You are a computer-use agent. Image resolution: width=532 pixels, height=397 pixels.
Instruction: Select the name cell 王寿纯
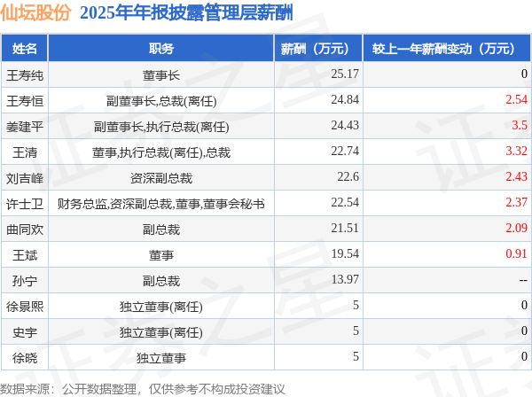(x=25, y=75)
